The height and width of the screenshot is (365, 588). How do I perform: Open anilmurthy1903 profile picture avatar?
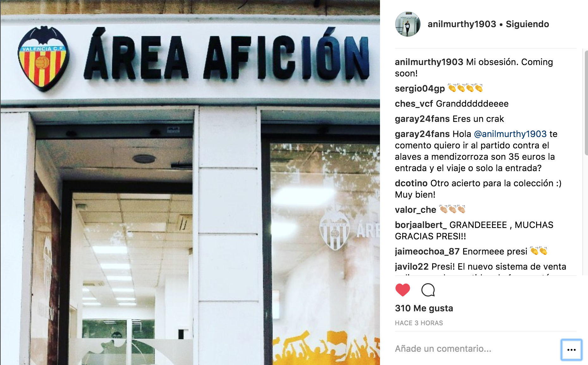pyautogui.click(x=408, y=24)
